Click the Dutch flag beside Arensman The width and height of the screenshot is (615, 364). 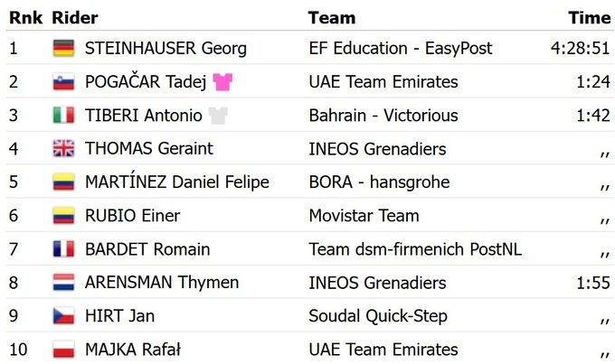pos(63,283)
